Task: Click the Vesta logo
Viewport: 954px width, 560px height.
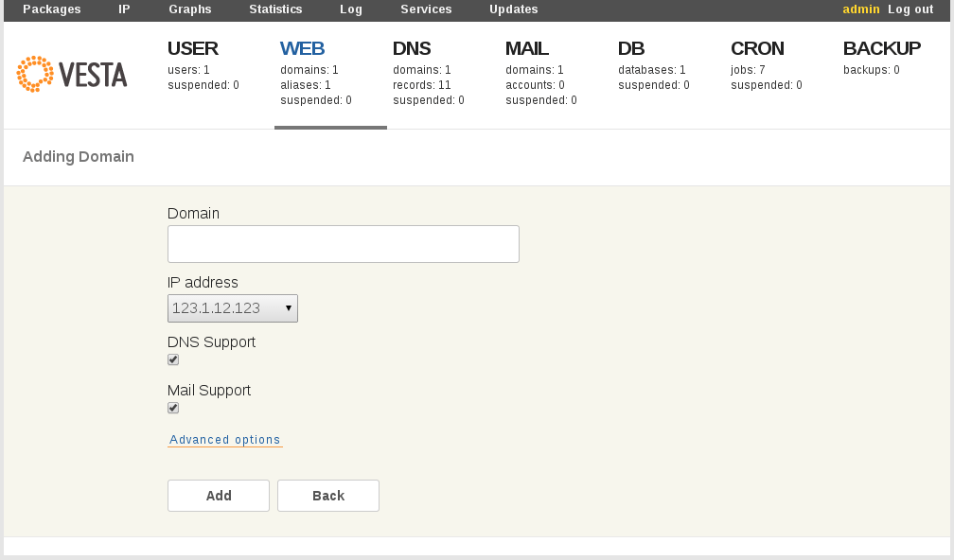Action: [x=72, y=75]
